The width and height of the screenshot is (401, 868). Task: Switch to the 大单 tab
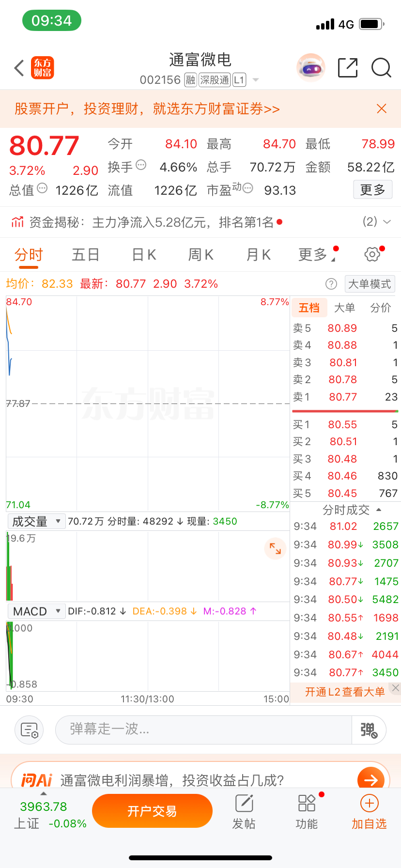345,308
